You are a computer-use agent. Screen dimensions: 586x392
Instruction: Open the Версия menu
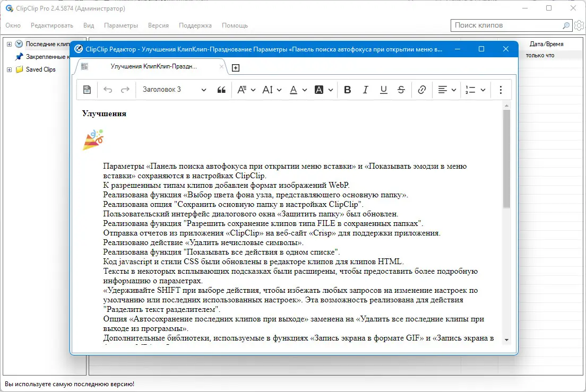[x=159, y=25]
